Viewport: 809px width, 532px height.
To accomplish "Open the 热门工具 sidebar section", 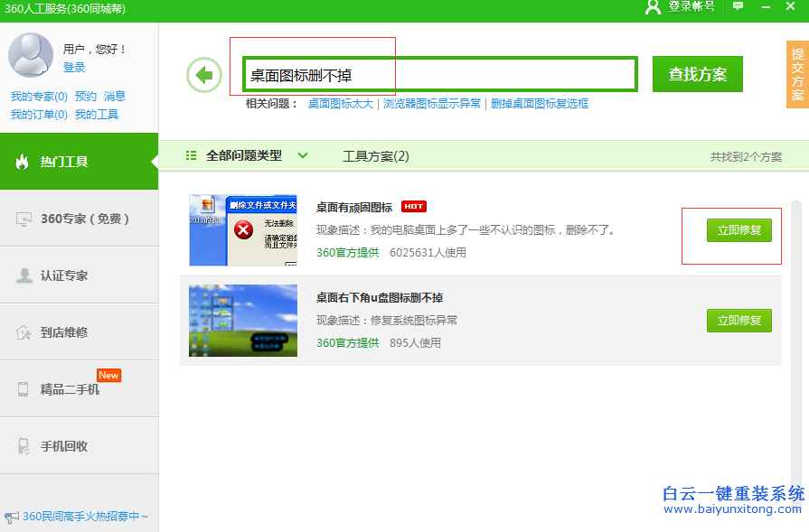I will [x=80, y=161].
